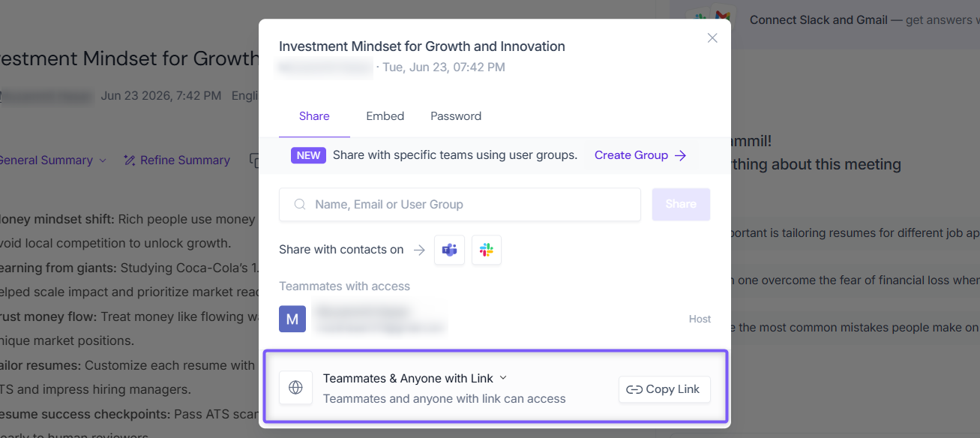Click Refine Summary

coord(177,160)
